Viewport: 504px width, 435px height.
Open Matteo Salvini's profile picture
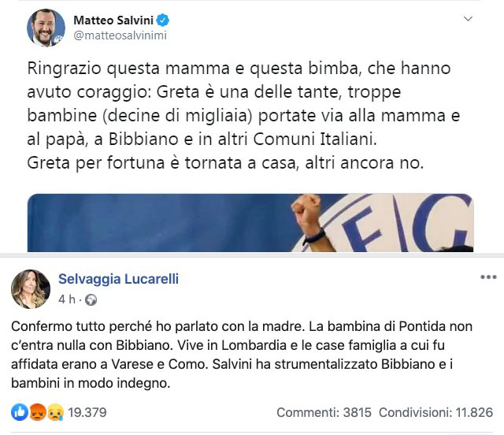click(x=46, y=28)
